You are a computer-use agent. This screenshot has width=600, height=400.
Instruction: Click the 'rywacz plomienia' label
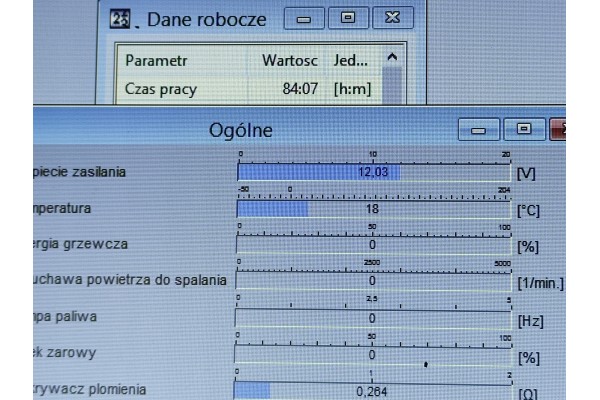[x=90, y=389]
